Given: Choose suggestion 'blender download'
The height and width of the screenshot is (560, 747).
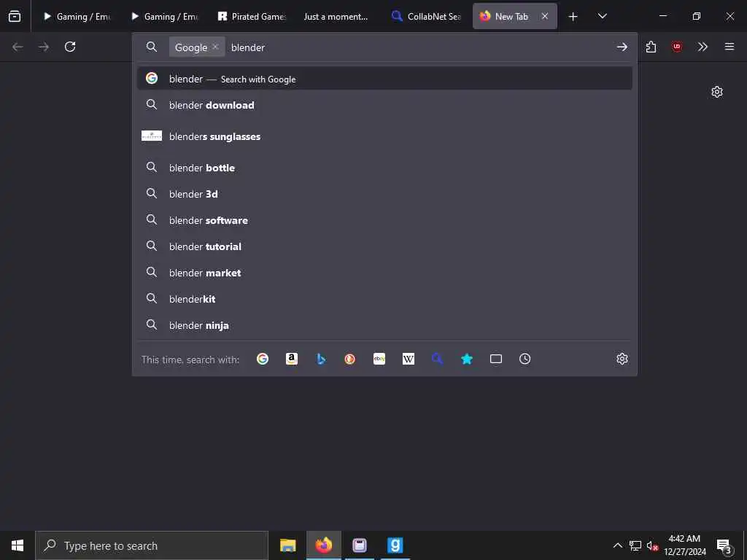Looking at the screenshot, I should [x=384, y=105].
